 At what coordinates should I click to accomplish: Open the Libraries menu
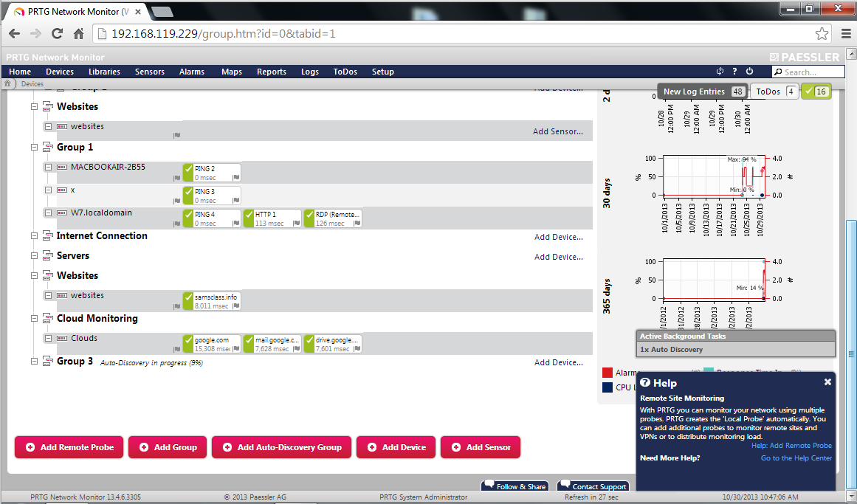point(104,72)
